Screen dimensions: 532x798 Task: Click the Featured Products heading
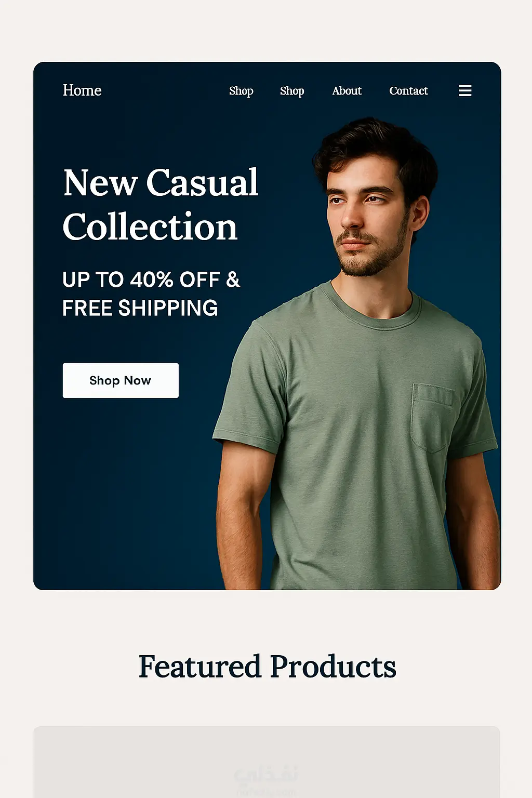(x=267, y=667)
